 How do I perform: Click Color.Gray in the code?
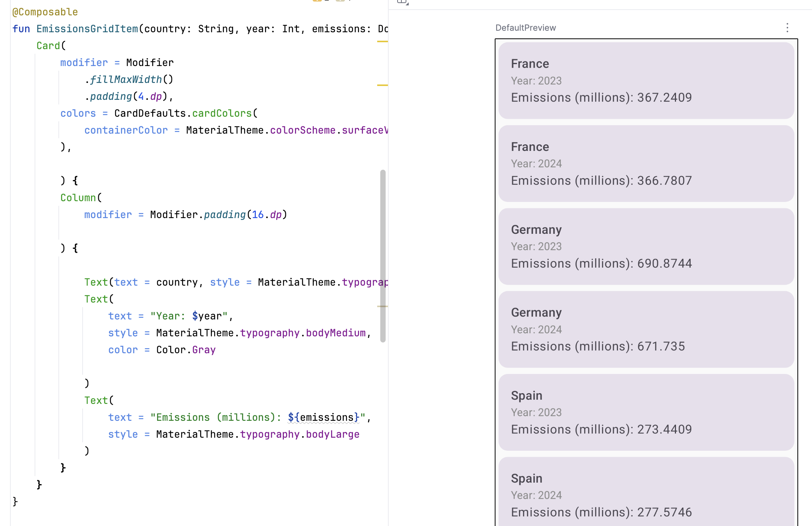pos(186,350)
